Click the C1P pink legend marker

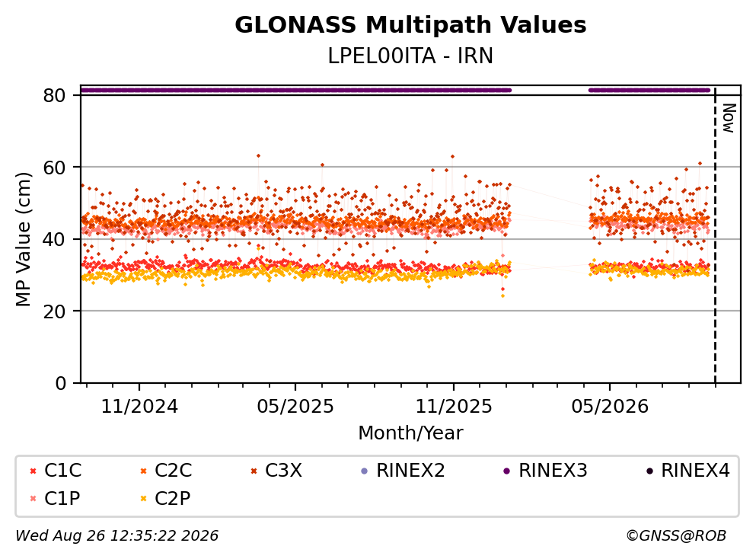click(x=33, y=499)
